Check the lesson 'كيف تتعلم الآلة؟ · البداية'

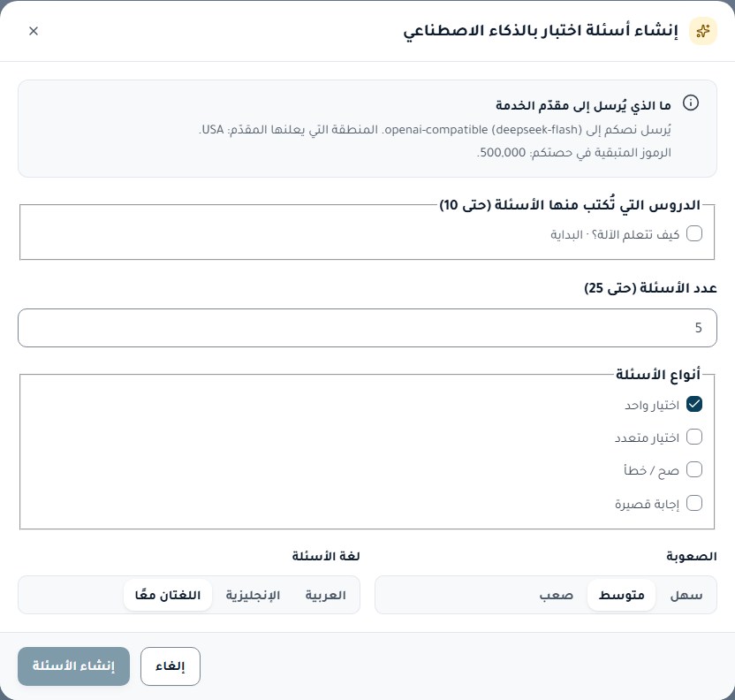pos(694,233)
